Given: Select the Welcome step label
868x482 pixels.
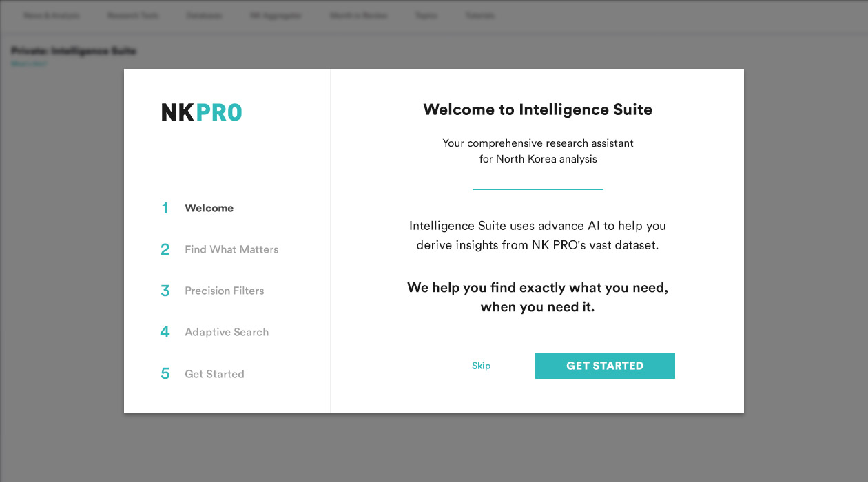Looking at the screenshot, I should tap(209, 208).
